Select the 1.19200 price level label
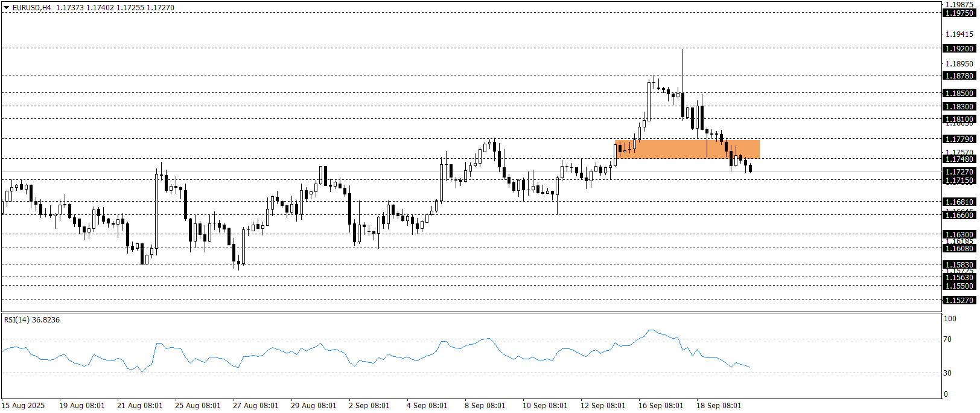Screen dimensions: 980x413 tap(959, 48)
